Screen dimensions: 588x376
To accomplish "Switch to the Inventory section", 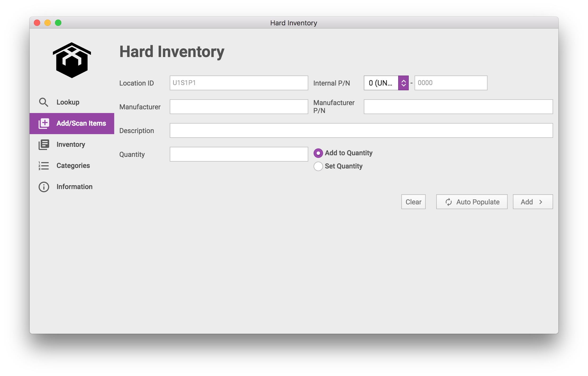I will (71, 144).
